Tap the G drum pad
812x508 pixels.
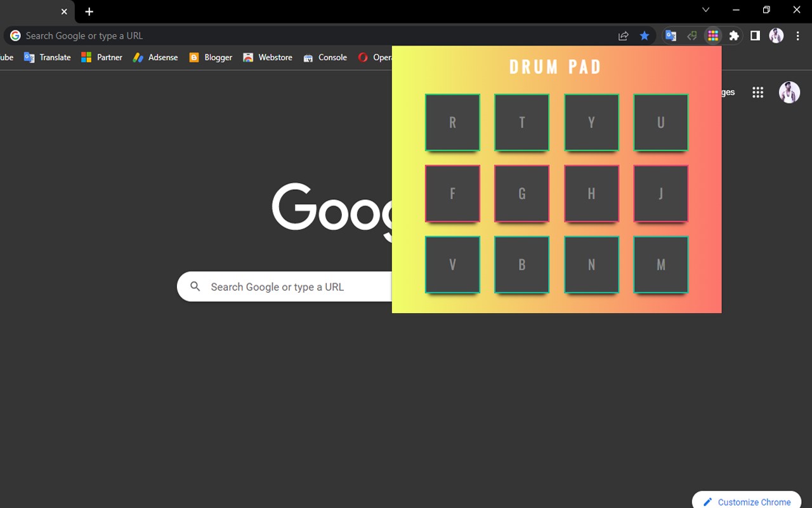(x=522, y=194)
